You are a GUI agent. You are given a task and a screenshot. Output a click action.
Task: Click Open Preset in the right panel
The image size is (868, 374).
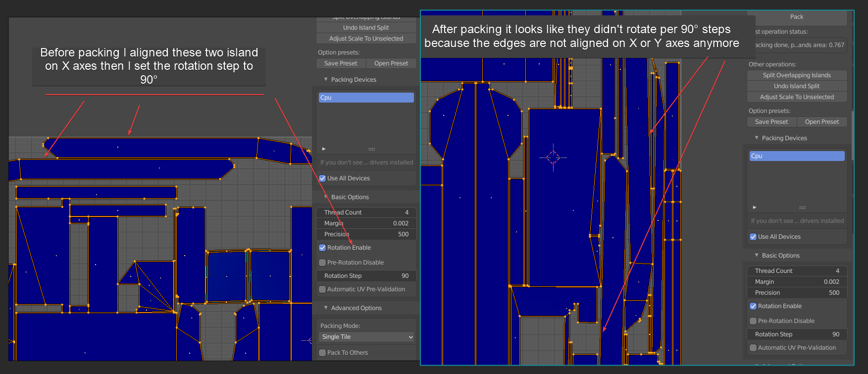coord(822,122)
